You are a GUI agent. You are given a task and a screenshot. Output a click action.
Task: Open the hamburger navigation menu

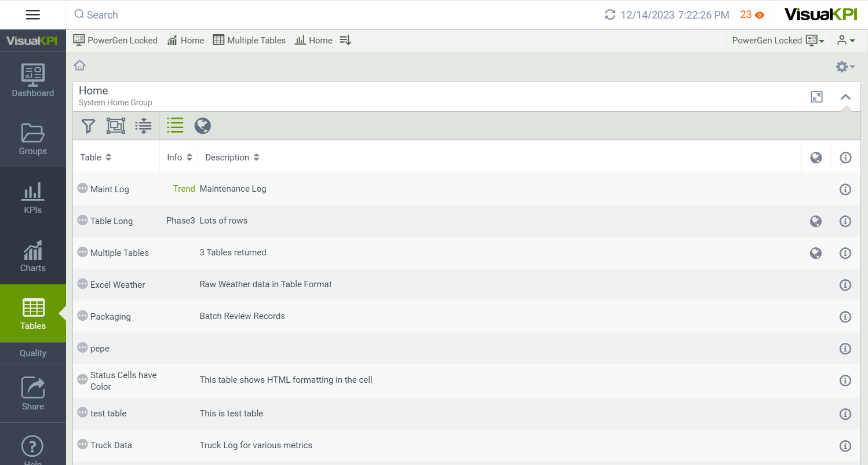point(33,14)
